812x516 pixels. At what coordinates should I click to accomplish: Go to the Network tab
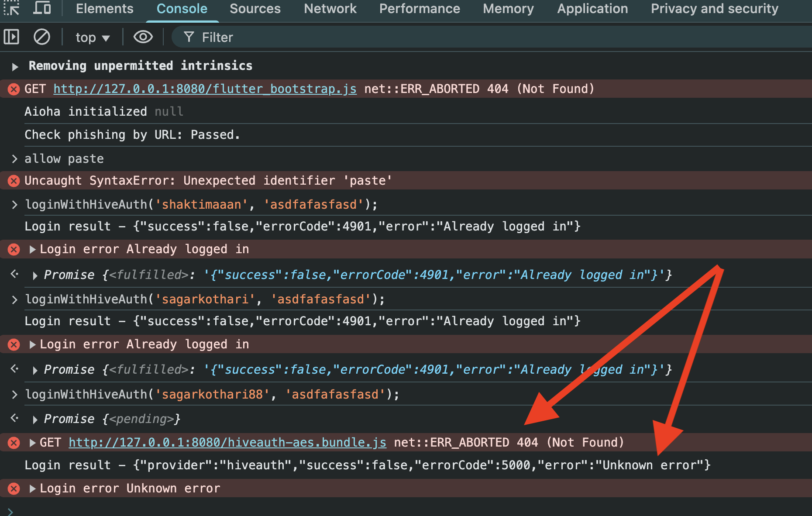[330, 9]
